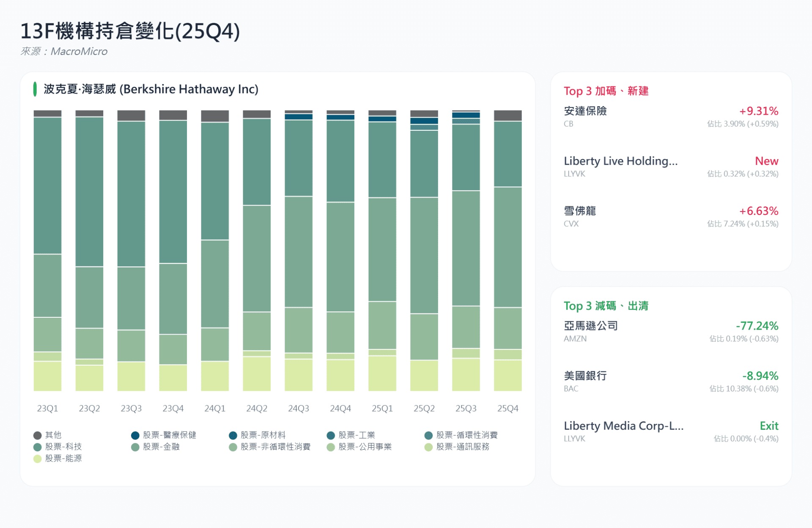Toggle the 其他 legend dot

point(37,435)
